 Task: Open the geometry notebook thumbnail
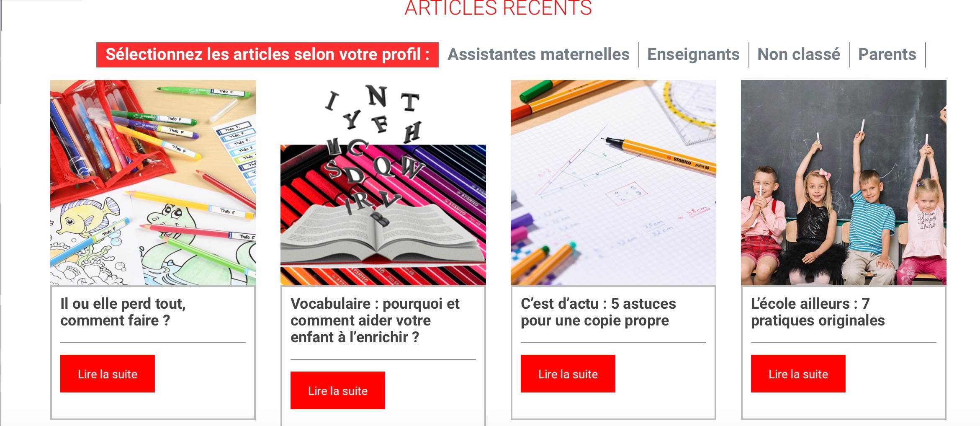pyautogui.click(x=613, y=183)
